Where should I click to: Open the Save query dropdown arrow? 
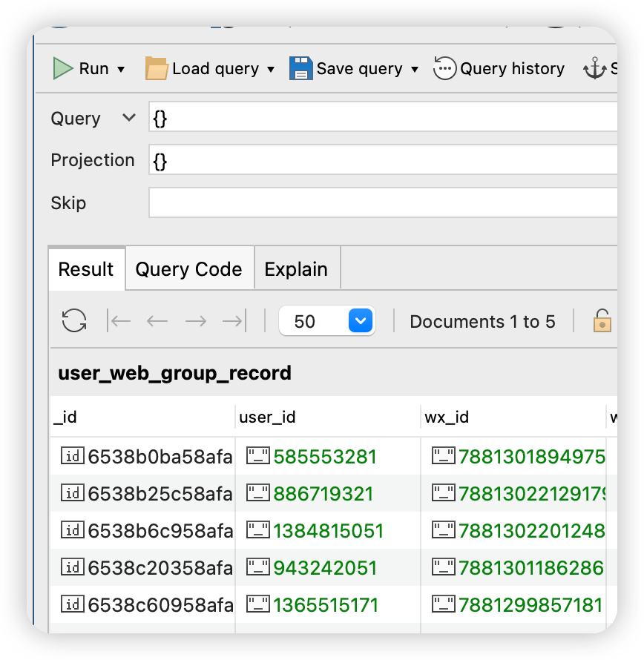415,69
